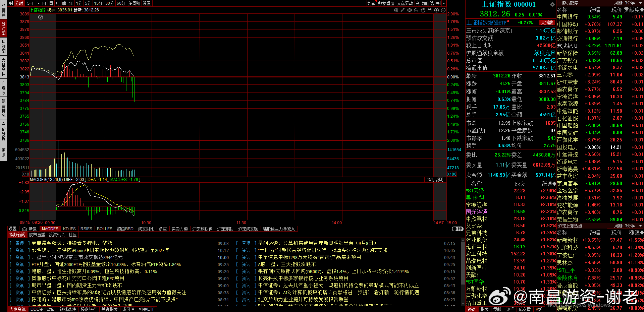This screenshot has height=312, width=644.
Task: Click 国光连锁 in the middle stock list
Action: [x=477, y=212]
